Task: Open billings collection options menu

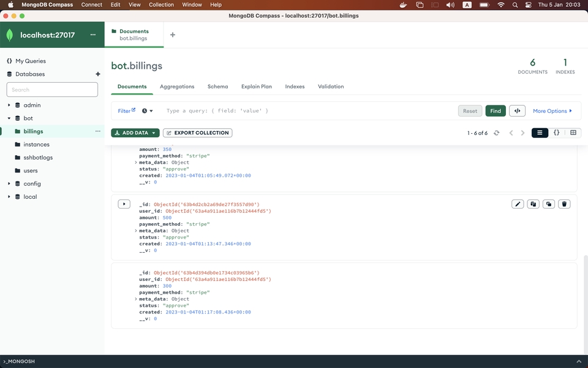Action: pyautogui.click(x=98, y=131)
